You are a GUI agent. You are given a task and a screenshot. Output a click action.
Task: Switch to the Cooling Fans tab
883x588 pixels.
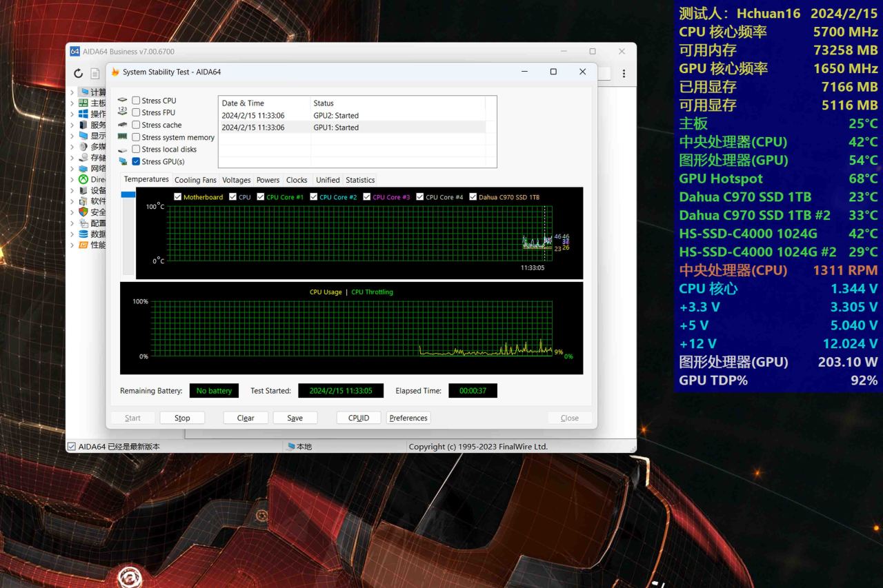pos(195,180)
